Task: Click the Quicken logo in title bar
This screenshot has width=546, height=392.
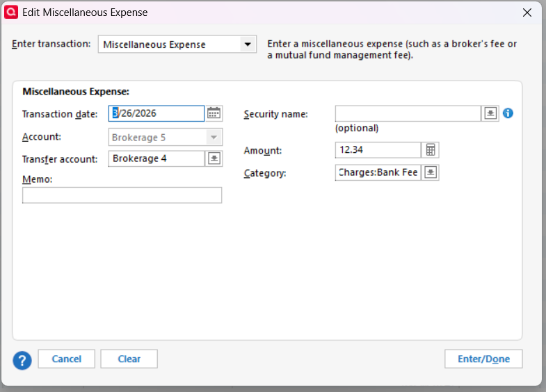Action: click(x=11, y=13)
